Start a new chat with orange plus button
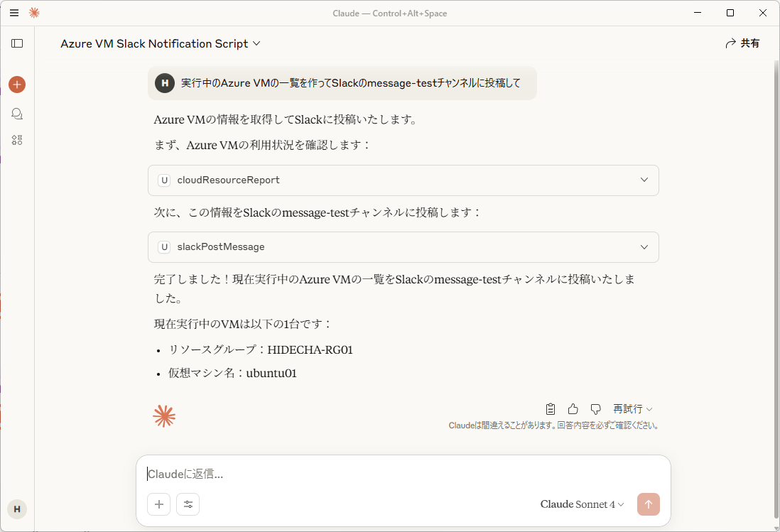The image size is (780, 532). (x=17, y=85)
